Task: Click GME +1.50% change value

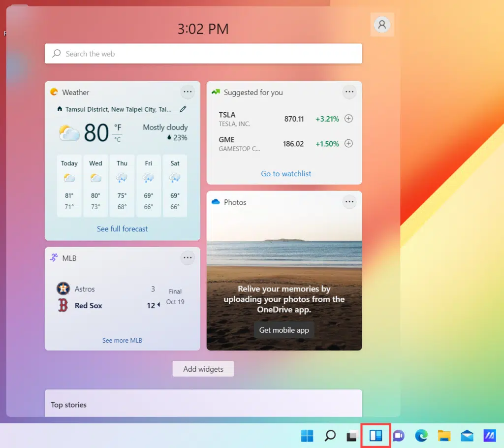Action: coord(327,144)
